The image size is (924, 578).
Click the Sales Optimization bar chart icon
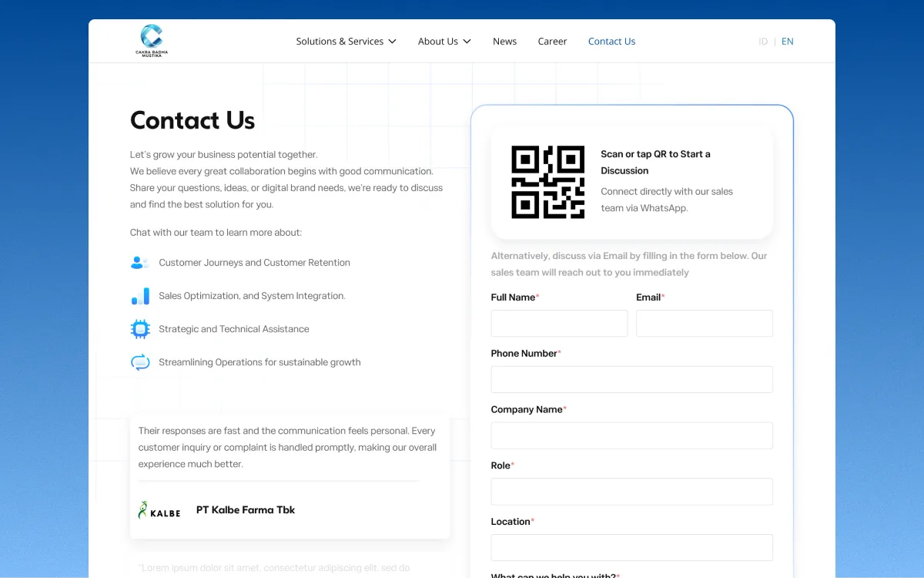click(x=139, y=296)
